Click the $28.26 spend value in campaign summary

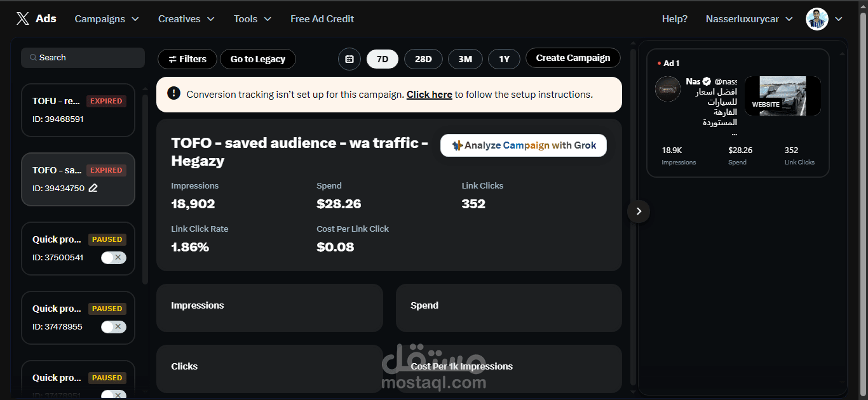pyautogui.click(x=339, y=204)
